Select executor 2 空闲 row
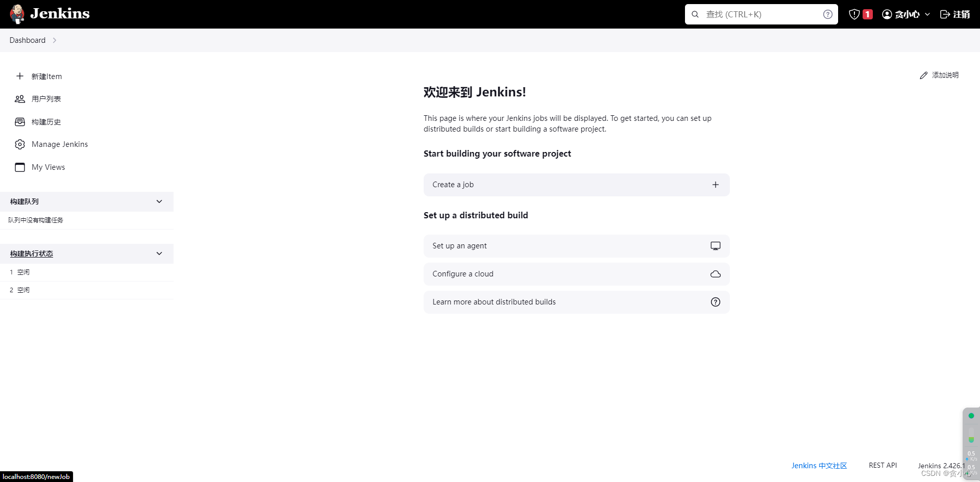The width and height of the screenshot is (980, 482). tap(87, 290)
